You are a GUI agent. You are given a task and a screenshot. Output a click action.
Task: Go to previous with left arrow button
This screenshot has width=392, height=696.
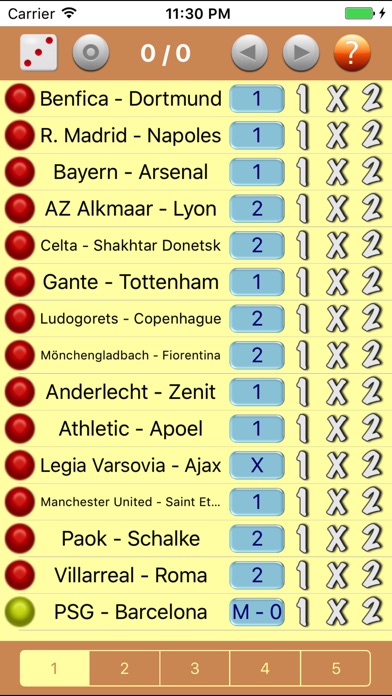click(x=249, y=53)
